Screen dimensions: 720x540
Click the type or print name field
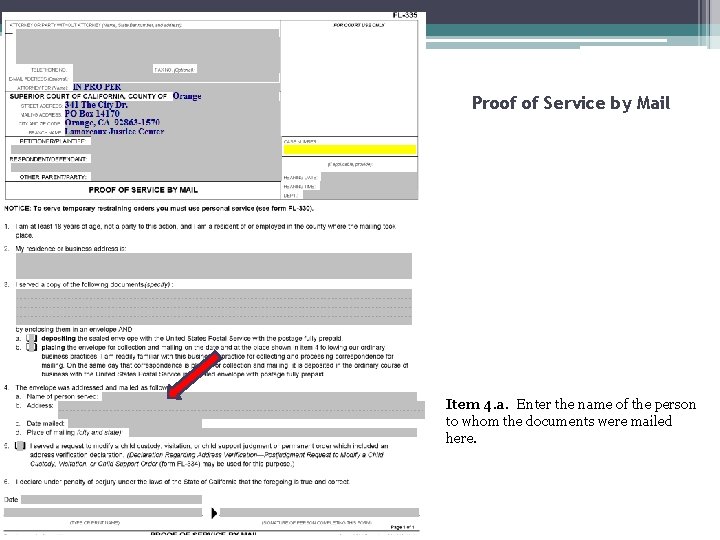pyautogui.click(x=103, y=512)
